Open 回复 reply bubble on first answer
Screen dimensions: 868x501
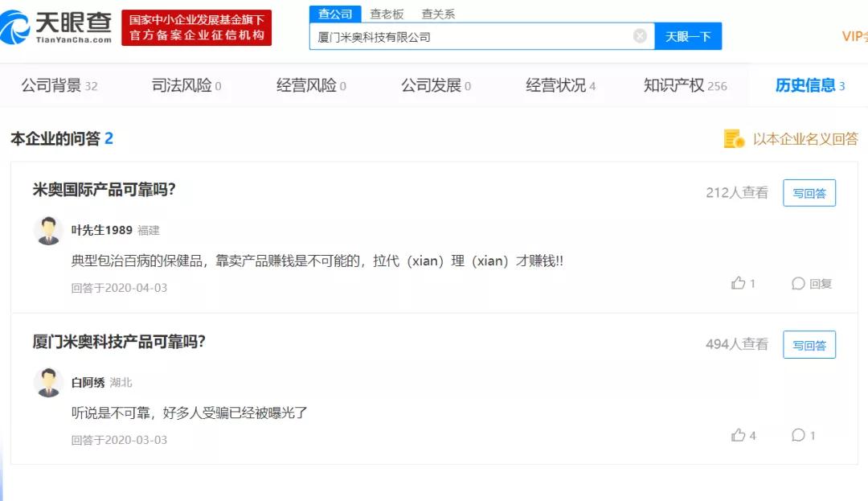pyautogui.click(x=805, y=283)
